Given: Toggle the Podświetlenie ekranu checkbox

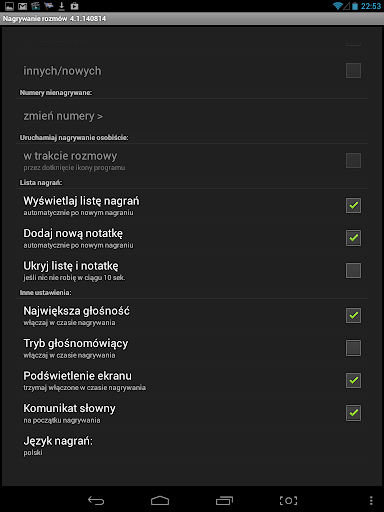Looking at the screenshot, I should (x=353, y=380).
